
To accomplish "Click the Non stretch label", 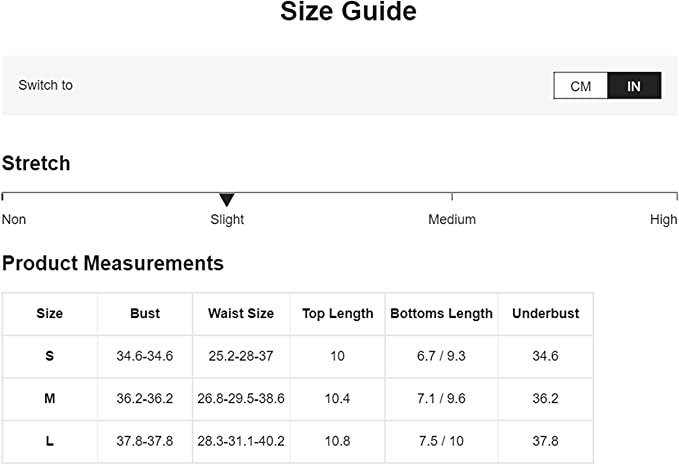I will point(14,219).
